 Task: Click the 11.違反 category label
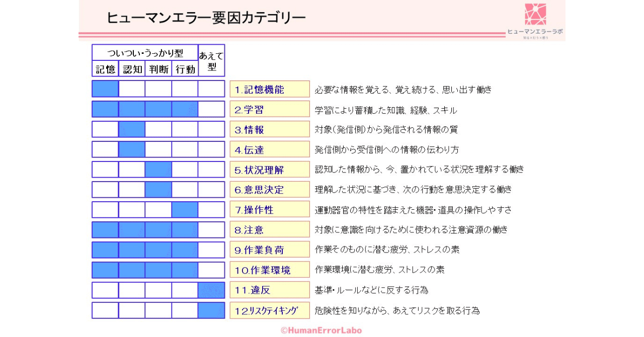270,290
